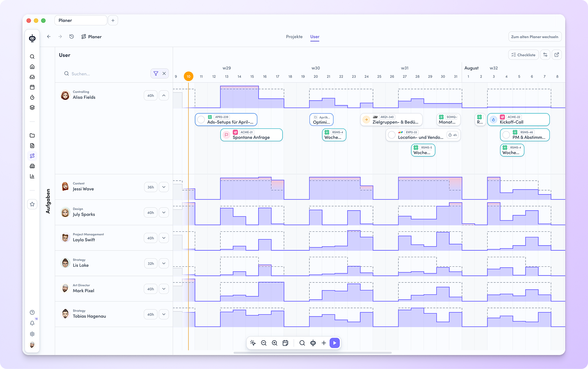Expand Jessi Wave's task row
The width and height of the screenshot is (588, 369).
click(164, 187)
